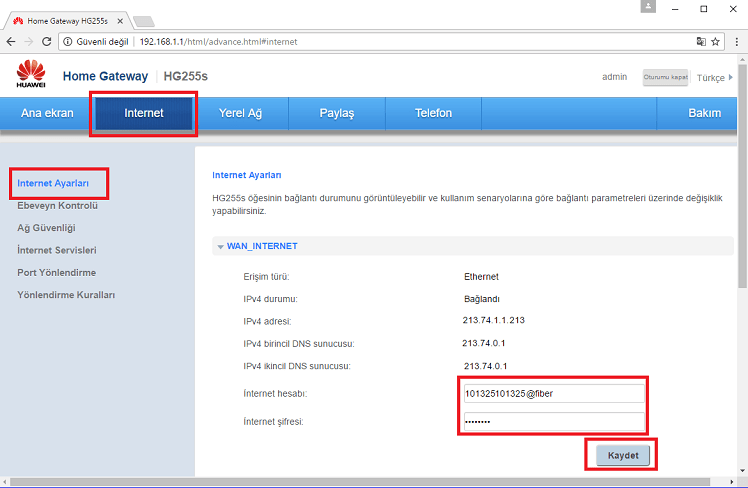Click the translate page icon in address bar

[701, 42]
